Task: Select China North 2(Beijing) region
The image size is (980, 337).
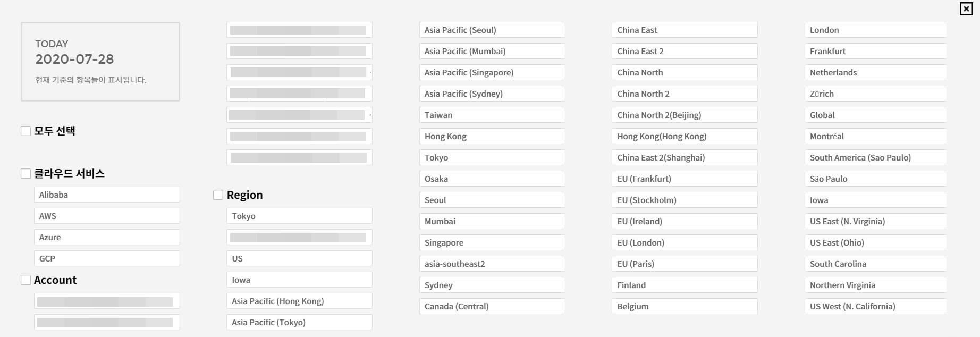Action: [684, 115]
